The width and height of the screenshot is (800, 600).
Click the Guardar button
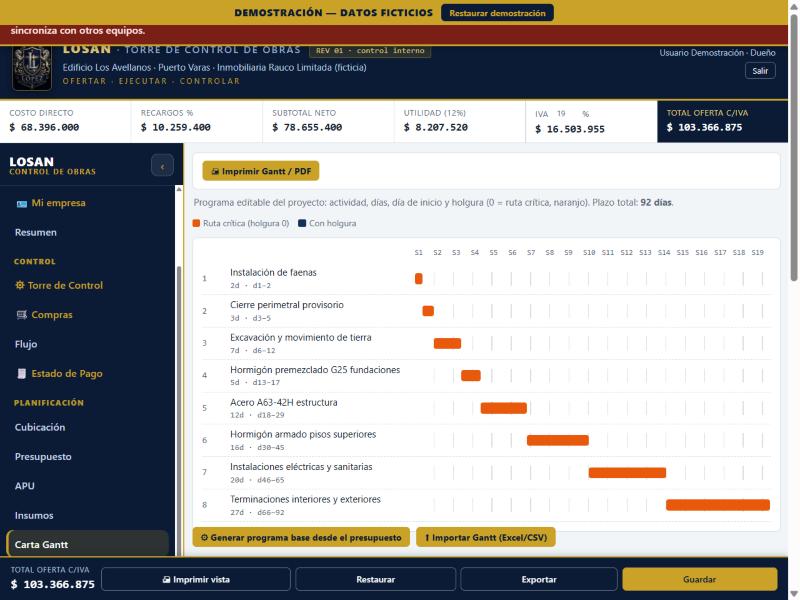tap(699, 579)
